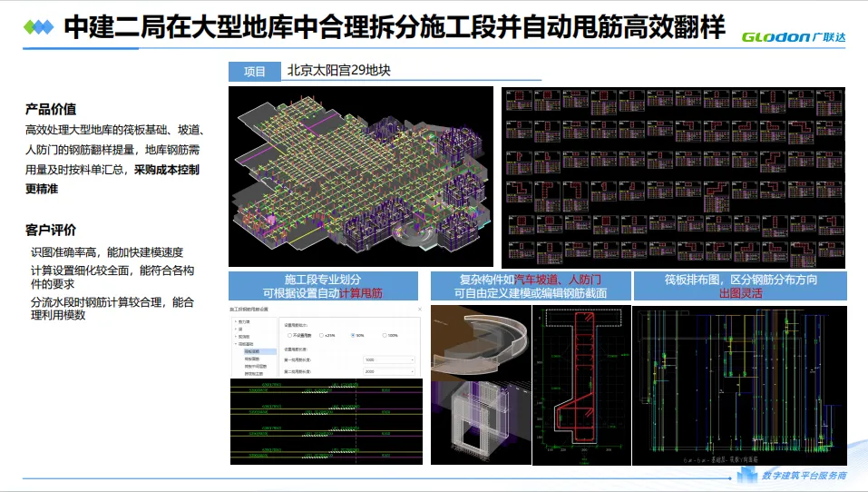This screenshot has height=492, width=868.
Task: Click the diamond logo beside the title
Action: click(39, 26)
